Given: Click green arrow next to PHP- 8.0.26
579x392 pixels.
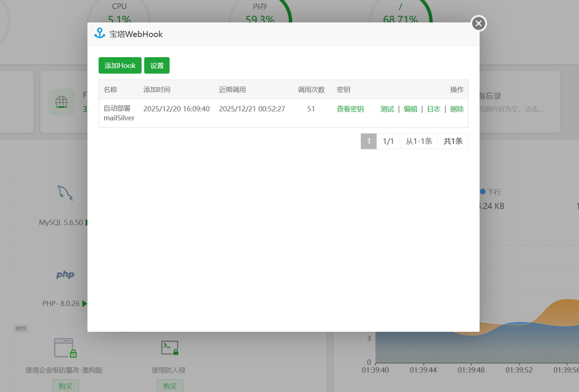Looking at the screenshot, I should pos(85,304).
